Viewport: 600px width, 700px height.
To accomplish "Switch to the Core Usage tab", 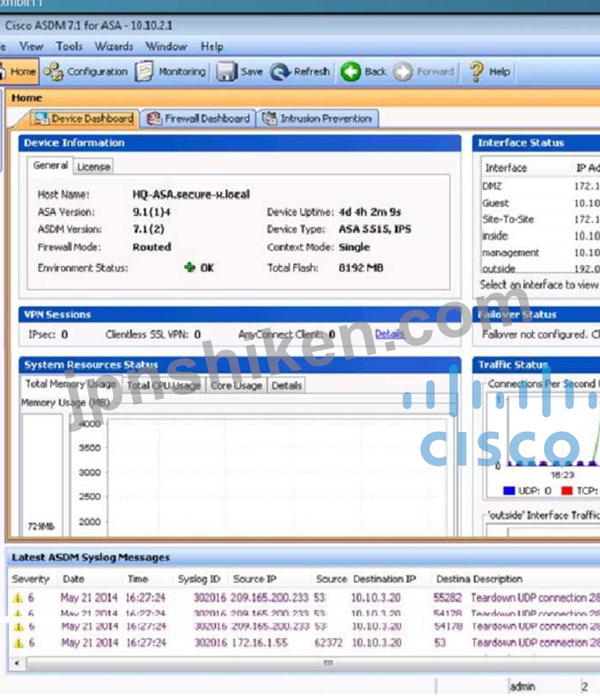I will pos(236,385).
